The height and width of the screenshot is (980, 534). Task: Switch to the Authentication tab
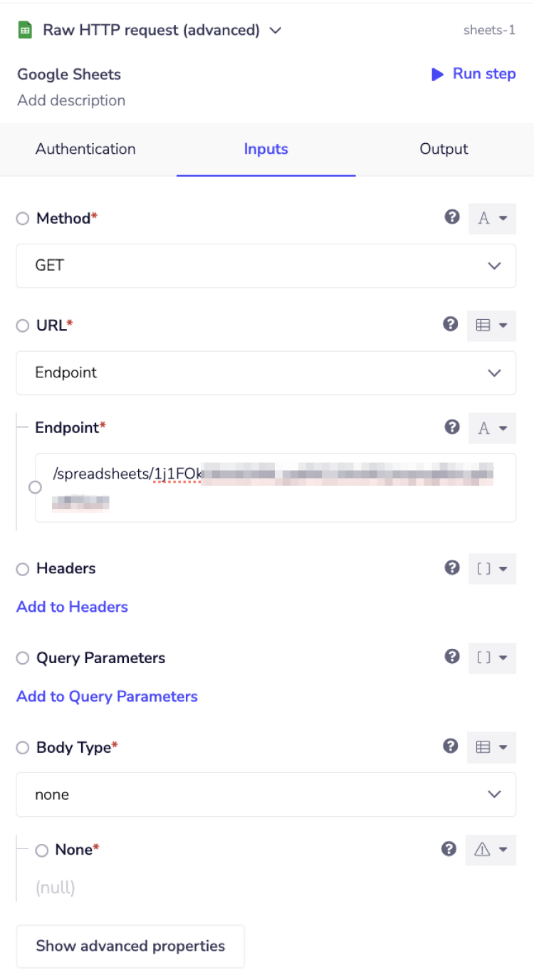85,149
